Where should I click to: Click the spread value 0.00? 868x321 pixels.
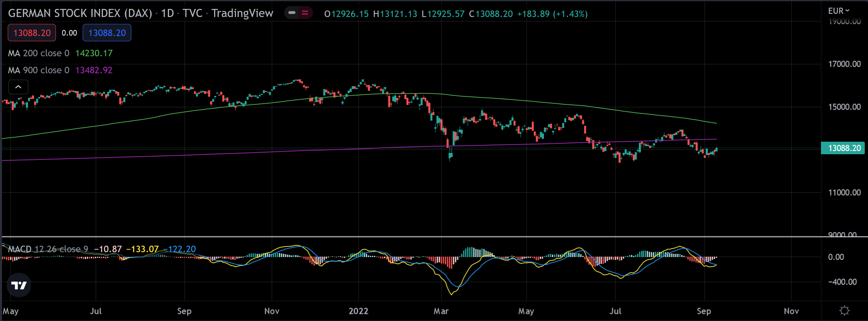69,33
